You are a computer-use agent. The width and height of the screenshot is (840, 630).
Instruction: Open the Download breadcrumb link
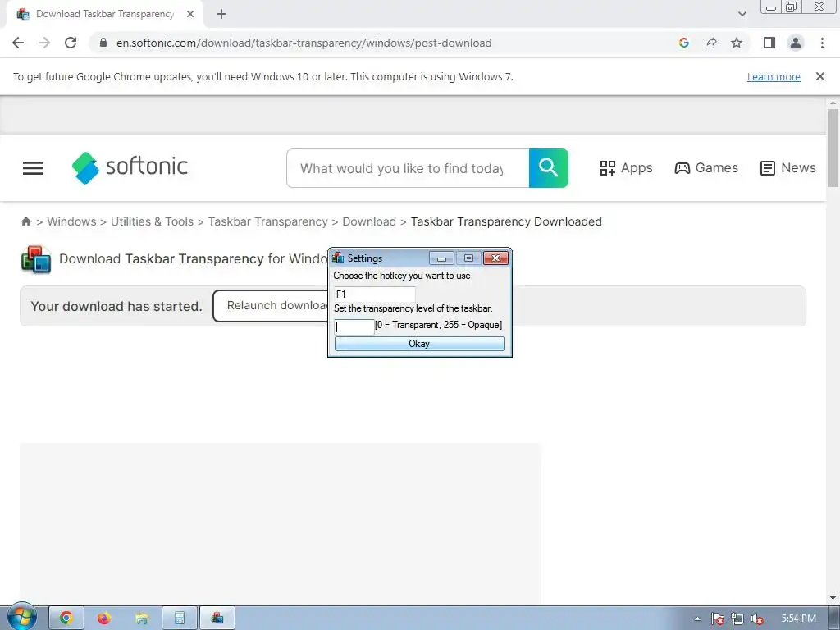click(369, 221)
